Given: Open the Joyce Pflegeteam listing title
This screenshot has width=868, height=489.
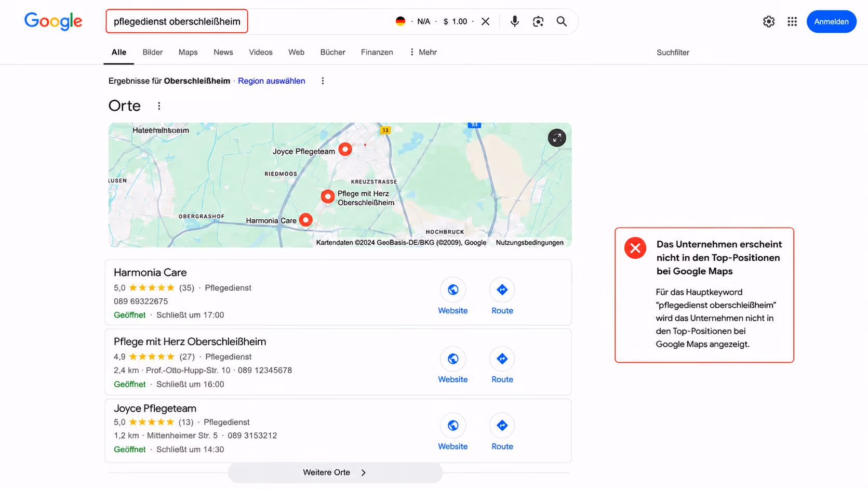Looking at the screenshot, I should (x=155, y=408).
